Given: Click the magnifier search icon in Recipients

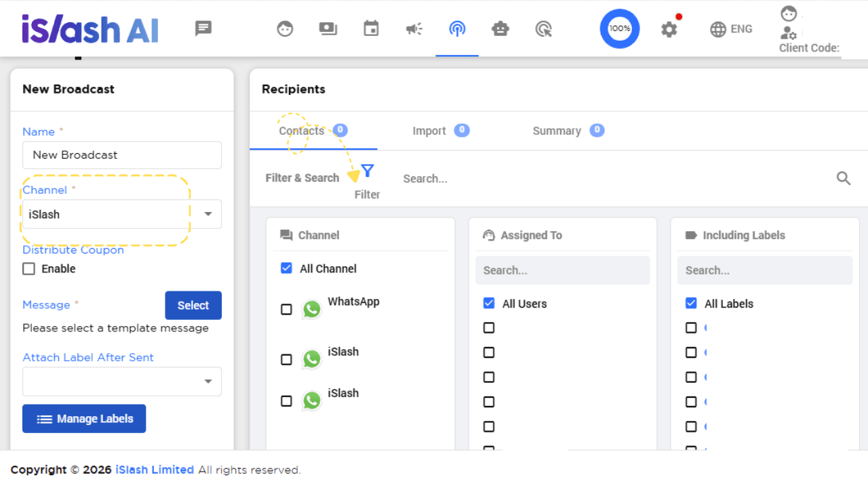Looking at the screenshot, I should coord(844,178).
